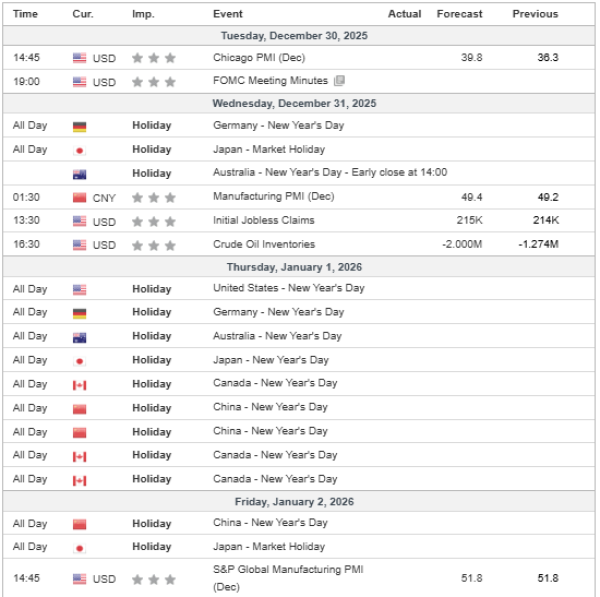Click the Imp. column header

coord(143,14)
